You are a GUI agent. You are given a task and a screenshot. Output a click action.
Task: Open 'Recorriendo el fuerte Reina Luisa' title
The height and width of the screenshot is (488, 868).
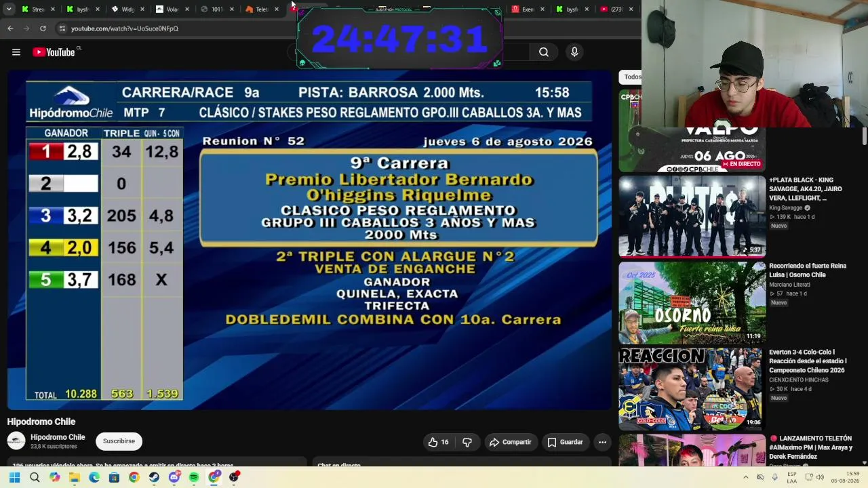pos(808,270)
